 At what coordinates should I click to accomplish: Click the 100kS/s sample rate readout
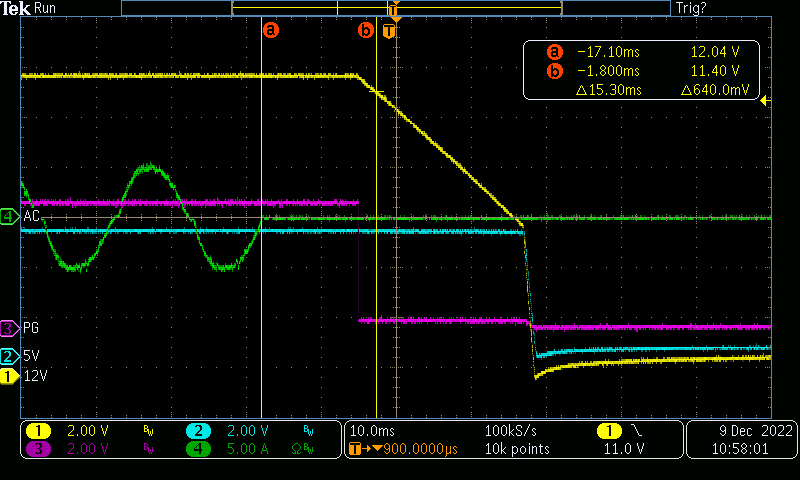pyautogui.click(x=511, y=431)
